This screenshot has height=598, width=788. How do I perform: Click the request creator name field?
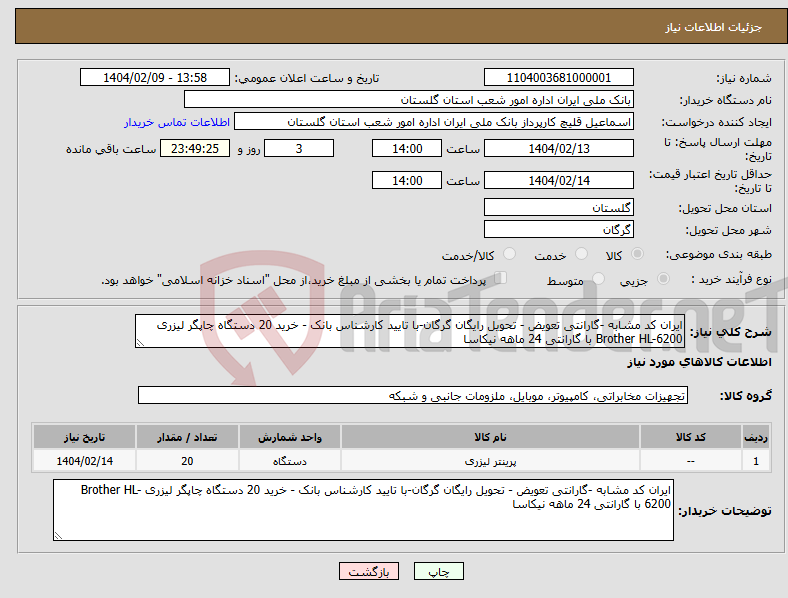tap(434, 122)
